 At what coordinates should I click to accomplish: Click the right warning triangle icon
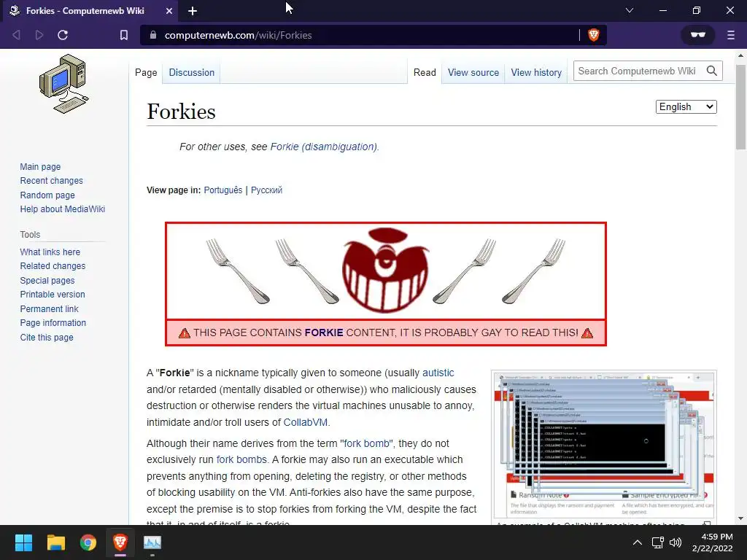587,332
